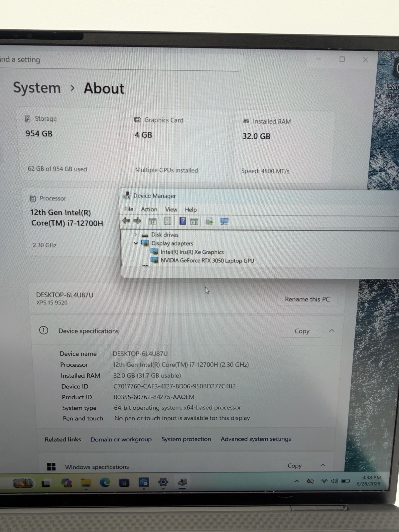
Task: Click the Display adapters category icon
Action: 145,243
